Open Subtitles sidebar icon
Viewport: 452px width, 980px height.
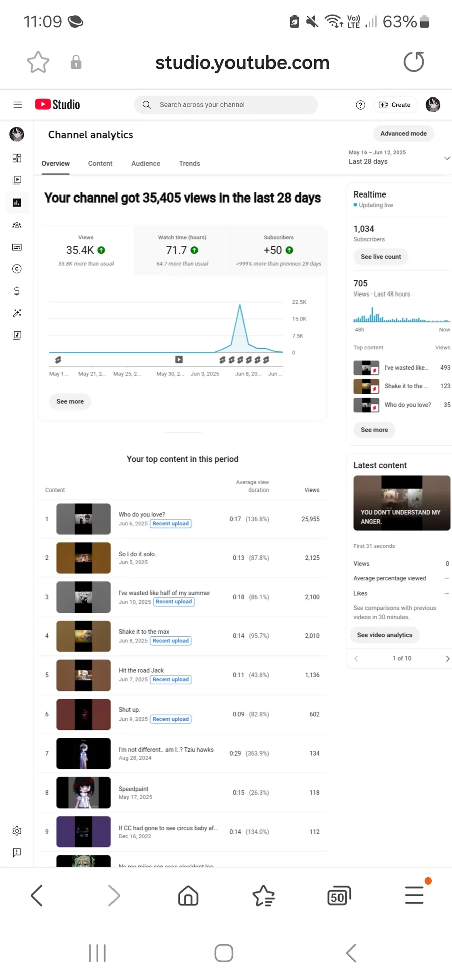coord(17,247)
